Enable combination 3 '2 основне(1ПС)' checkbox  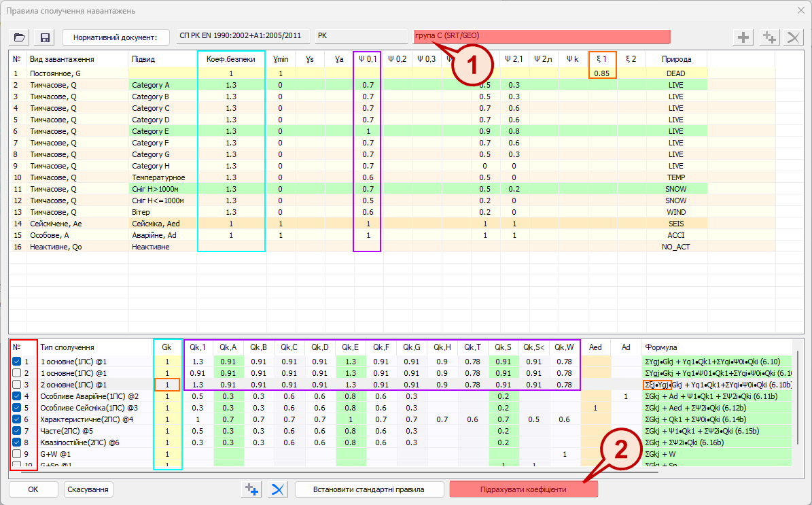[x=17, y=385]
